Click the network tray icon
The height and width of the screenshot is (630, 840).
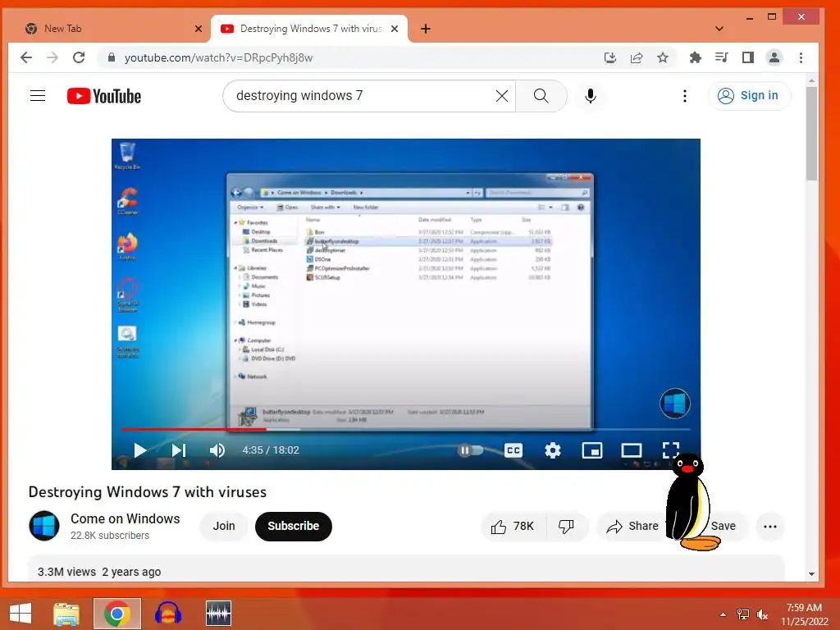[x=742, y=614]
